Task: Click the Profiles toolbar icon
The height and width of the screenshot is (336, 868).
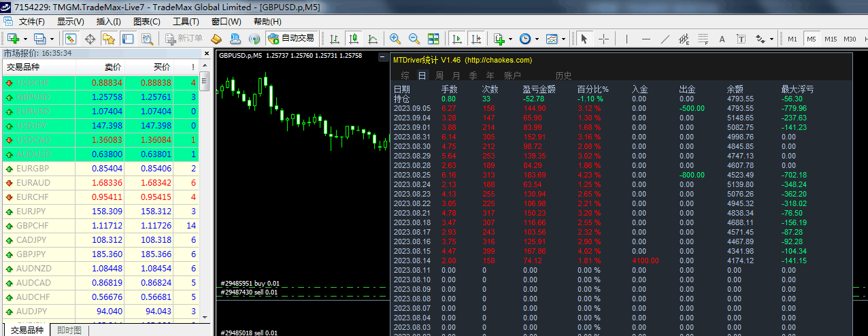Action: 39,39
